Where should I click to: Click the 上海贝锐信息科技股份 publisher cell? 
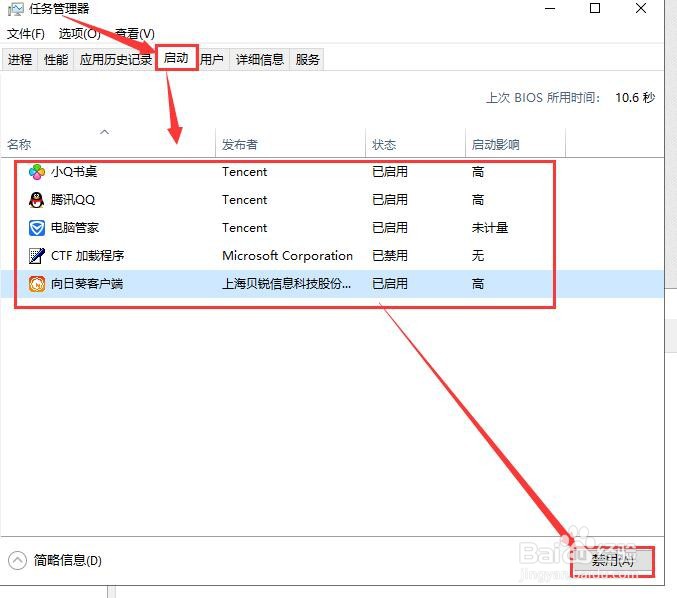(286, 284)
